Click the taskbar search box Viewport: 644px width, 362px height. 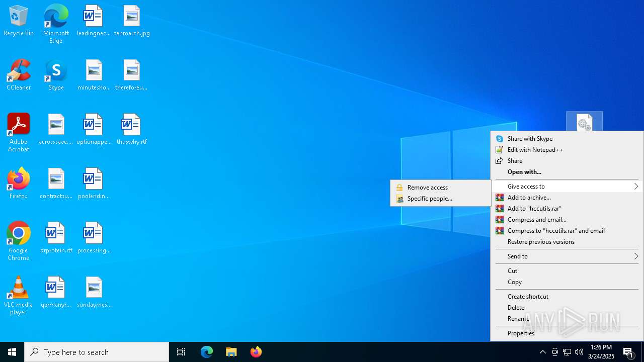click(97, 352)
